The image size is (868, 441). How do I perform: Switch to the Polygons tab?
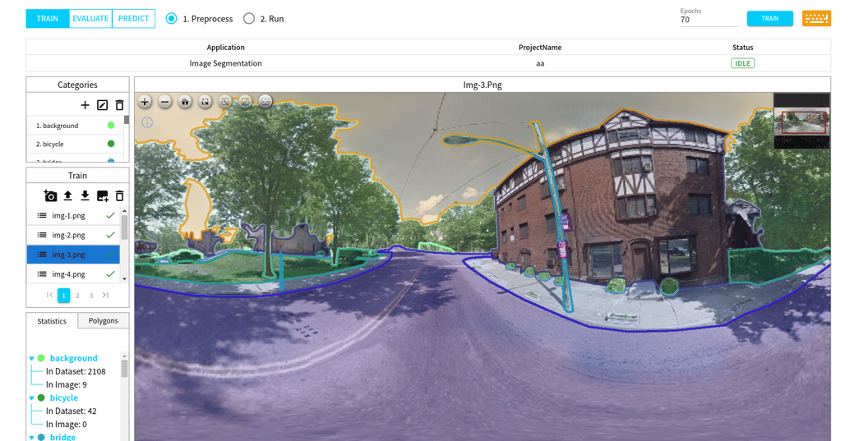pyautogui.click(x=104, y=320)
